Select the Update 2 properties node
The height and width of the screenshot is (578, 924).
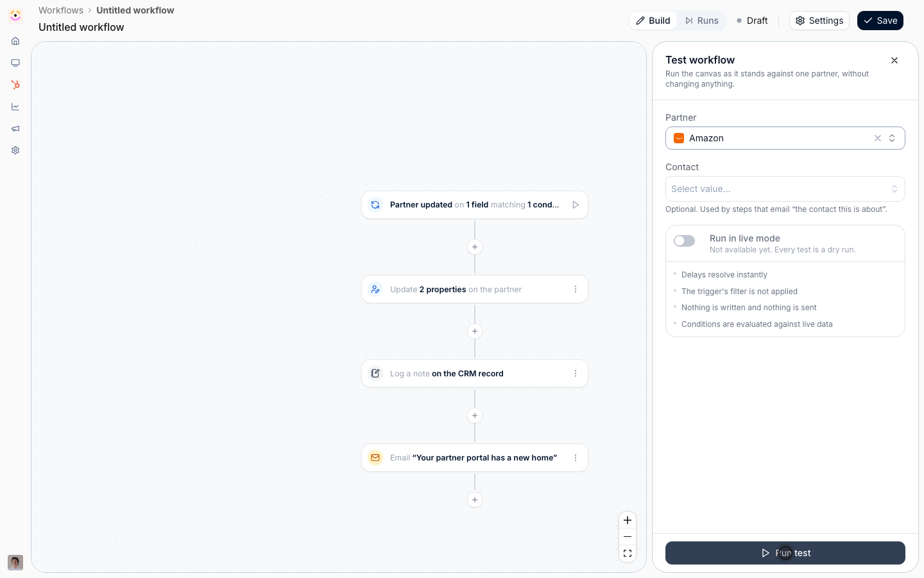coord(475,290)
